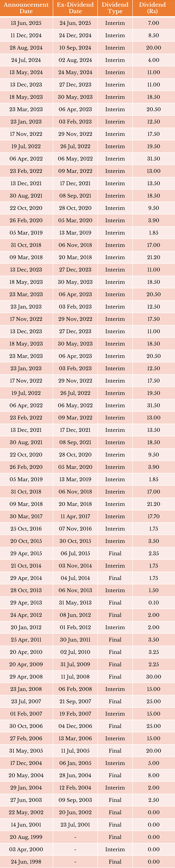Viewport: 175px width, 868px height.
Task: Select the 0.10 dividend amount cell
Action: (x=153, y=603)
